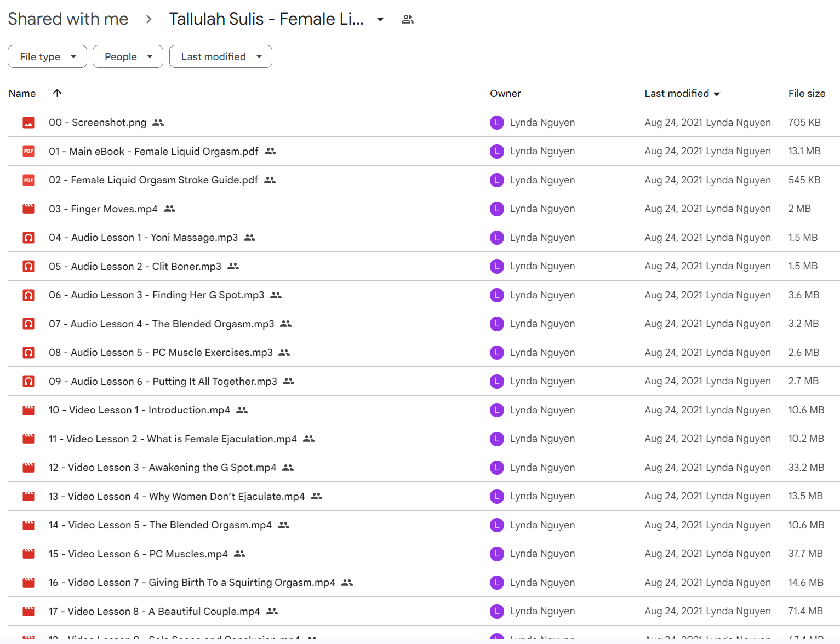Click video icon for 11 - Video Lesson 2
Screen dimensions: 840x644
[28, 439]
